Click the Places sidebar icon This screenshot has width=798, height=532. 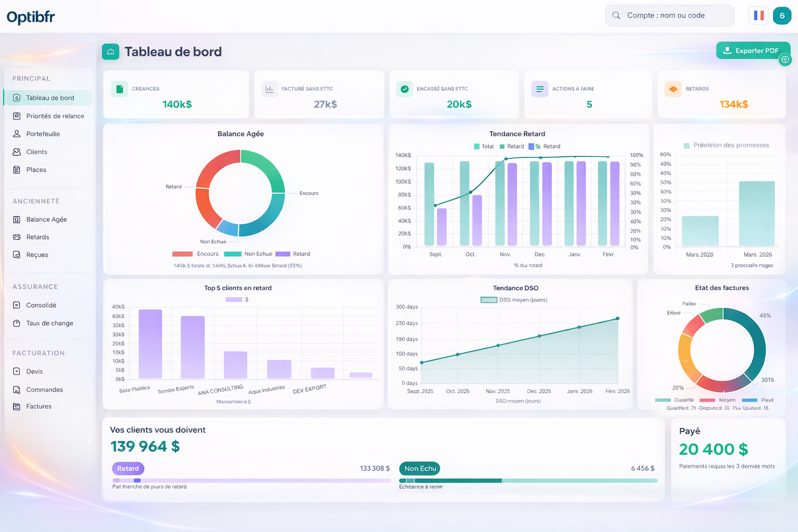tap(17, 170)
